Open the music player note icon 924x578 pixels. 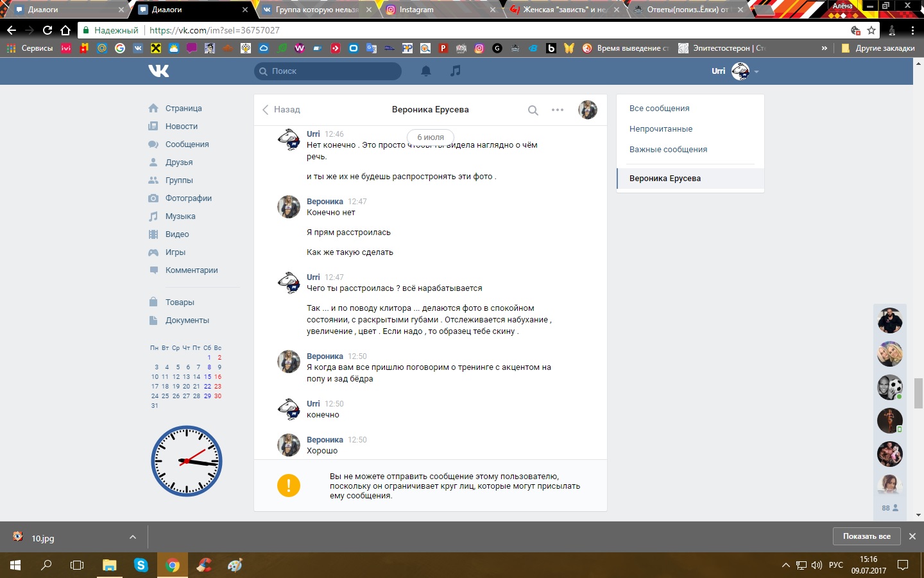pyautogui.click(x=456, y=71)
